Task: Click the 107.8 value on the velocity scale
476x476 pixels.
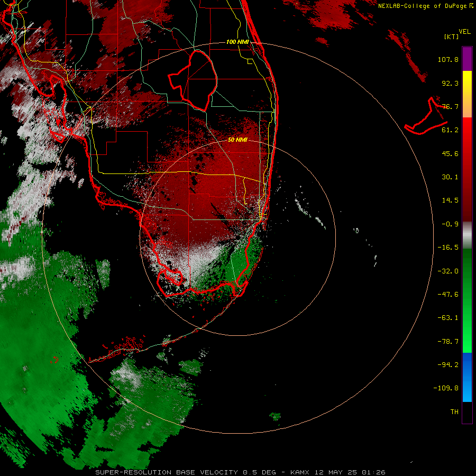Action: coord(448,59)
